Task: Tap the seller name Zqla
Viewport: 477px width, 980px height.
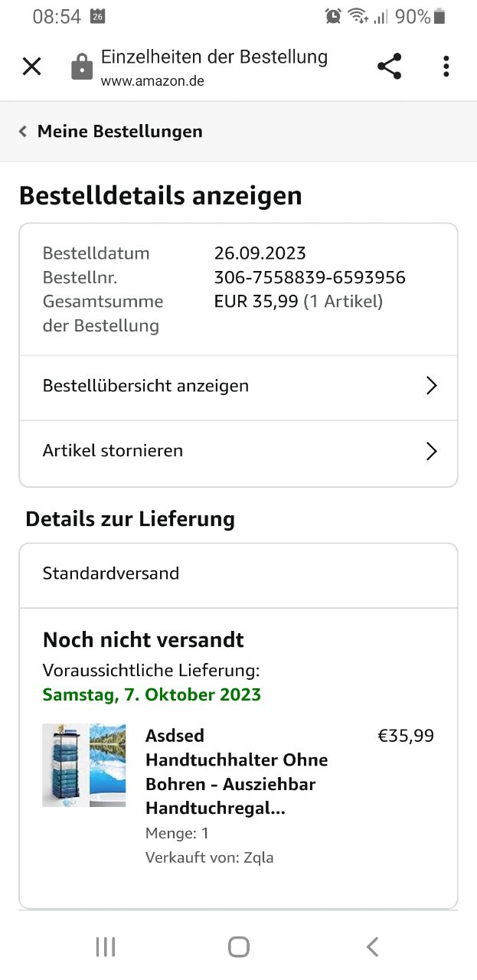Action: pyautogui.click(x=258, y=857)
